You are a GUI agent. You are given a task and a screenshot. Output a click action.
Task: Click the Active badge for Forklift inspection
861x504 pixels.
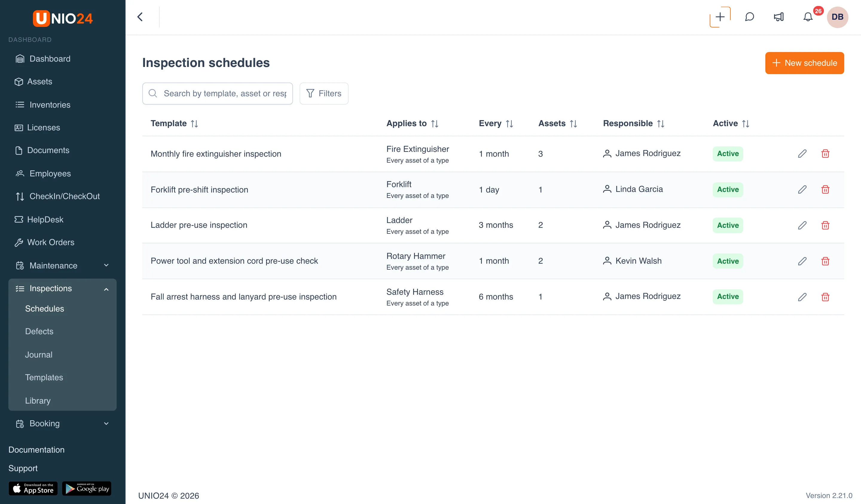pyautogui.click(x=728, y=190)
